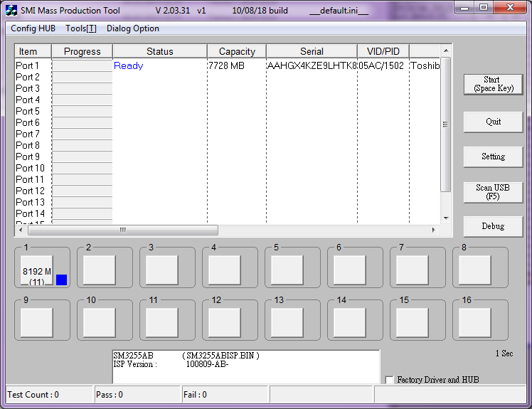
Task: Click the Capacity column header
Action: tap(237, 51)
